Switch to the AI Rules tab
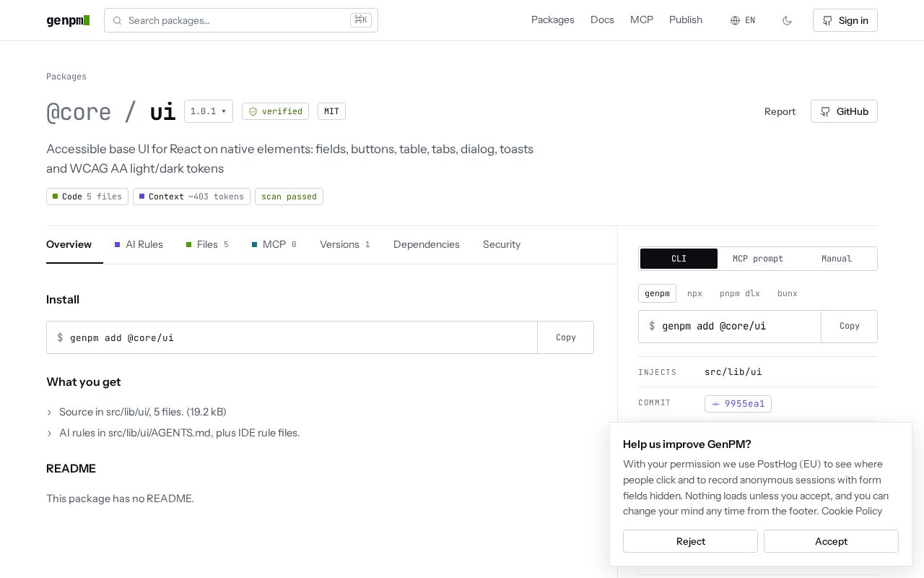Screen dimensions: 924x578 [139, 244]
